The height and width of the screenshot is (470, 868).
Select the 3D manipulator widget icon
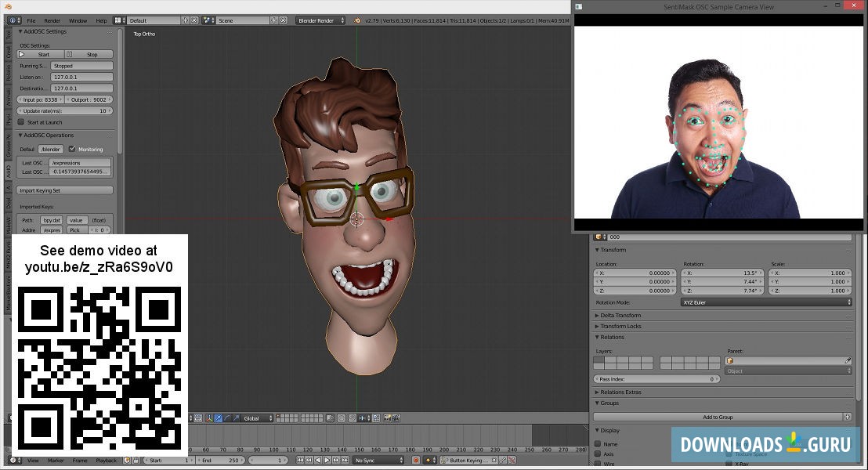point(209,418)
